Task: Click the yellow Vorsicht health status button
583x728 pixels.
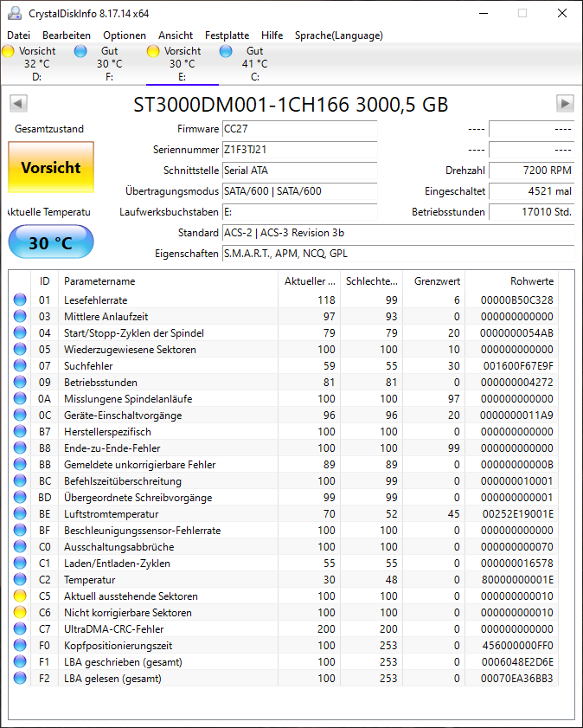Action: (x=51, y=167)
